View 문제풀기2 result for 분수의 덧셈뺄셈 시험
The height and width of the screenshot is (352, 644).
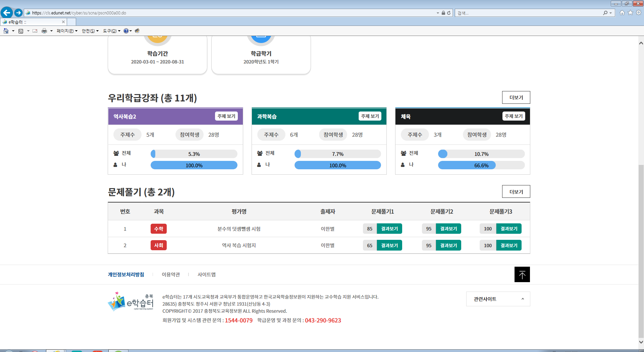(448, 229)
